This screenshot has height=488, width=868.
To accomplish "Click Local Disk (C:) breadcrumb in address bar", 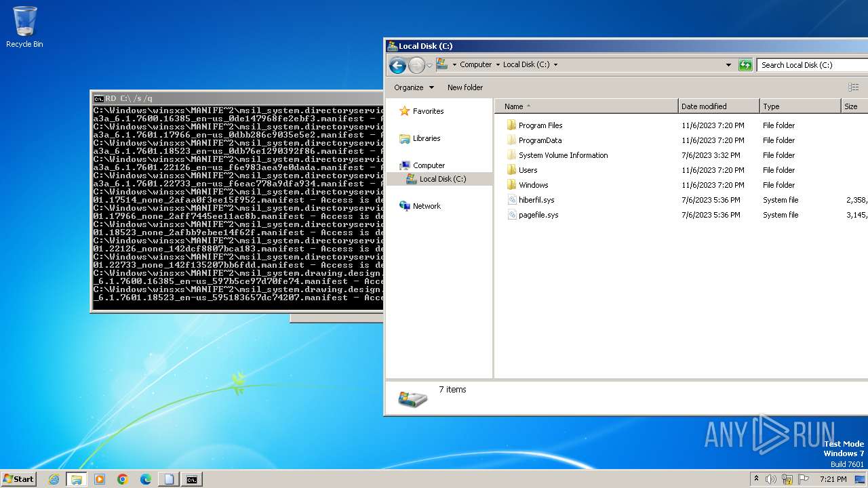I will pos(526,65).
